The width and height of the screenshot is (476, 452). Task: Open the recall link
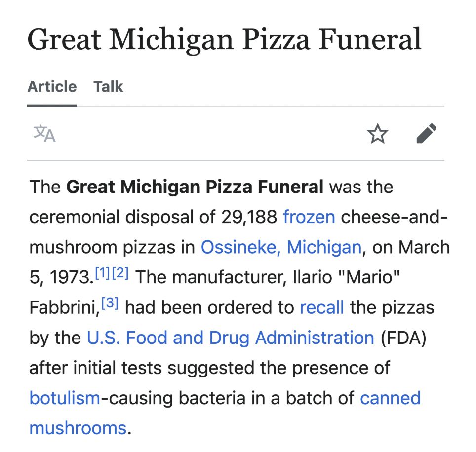322,307
